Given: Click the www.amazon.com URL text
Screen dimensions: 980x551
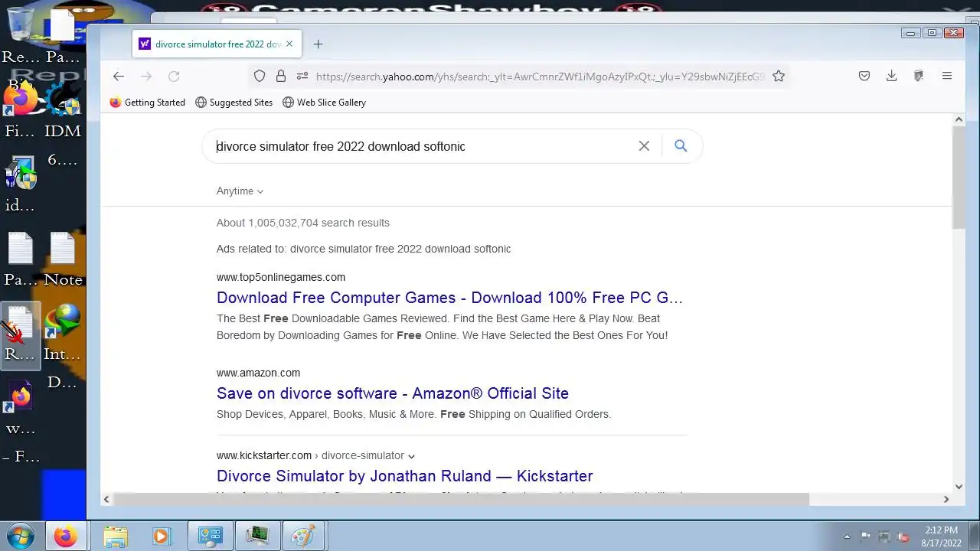Looking at the screenshot, I should click(x=258, y=373).
